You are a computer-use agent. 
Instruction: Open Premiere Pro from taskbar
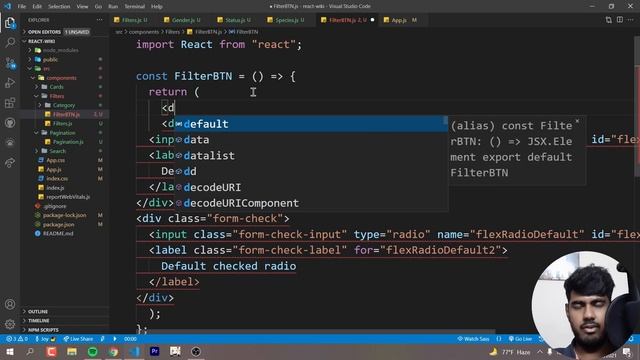click(x=155, y=351)
